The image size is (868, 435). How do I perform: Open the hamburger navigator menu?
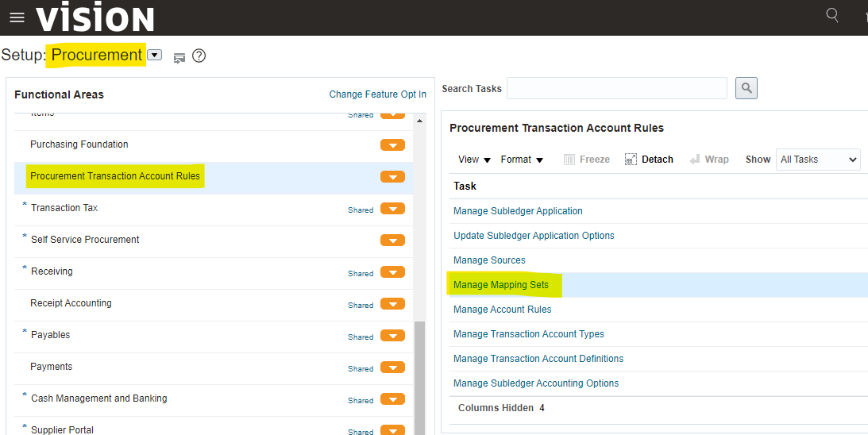(x=17, y=17)
